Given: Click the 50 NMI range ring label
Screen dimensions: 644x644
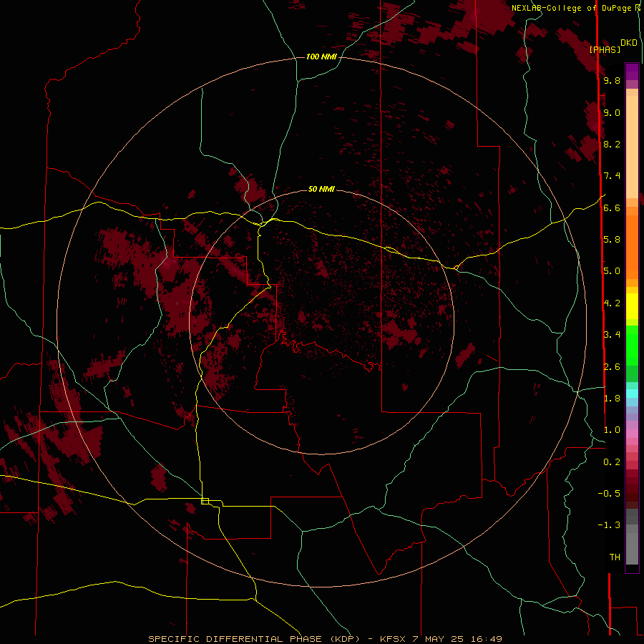Looking at the screenshot, I should [321, 189].
